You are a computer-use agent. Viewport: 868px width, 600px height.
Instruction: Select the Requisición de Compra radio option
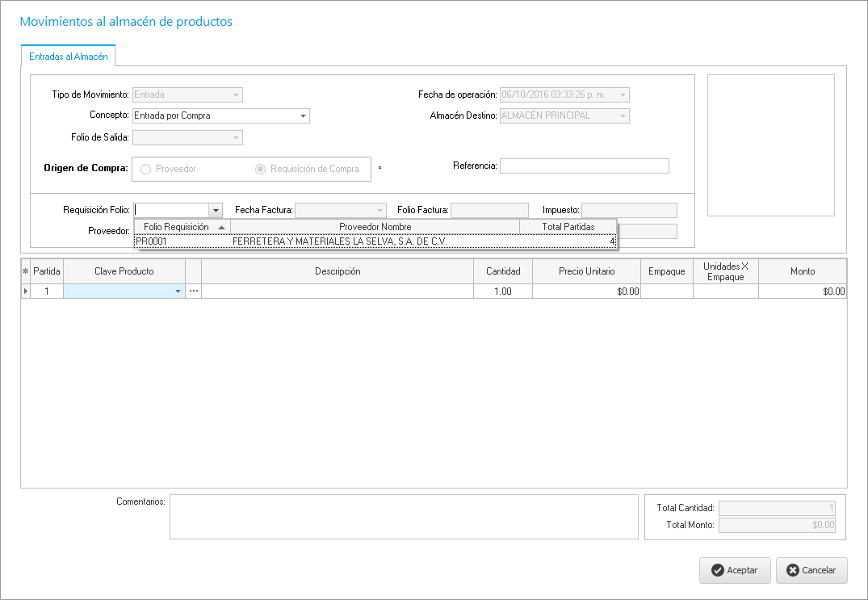(261, 169)
